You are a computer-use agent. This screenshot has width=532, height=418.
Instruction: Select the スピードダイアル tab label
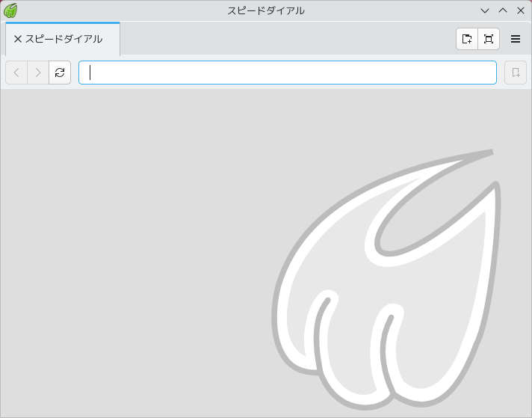(x=64, y=39)
